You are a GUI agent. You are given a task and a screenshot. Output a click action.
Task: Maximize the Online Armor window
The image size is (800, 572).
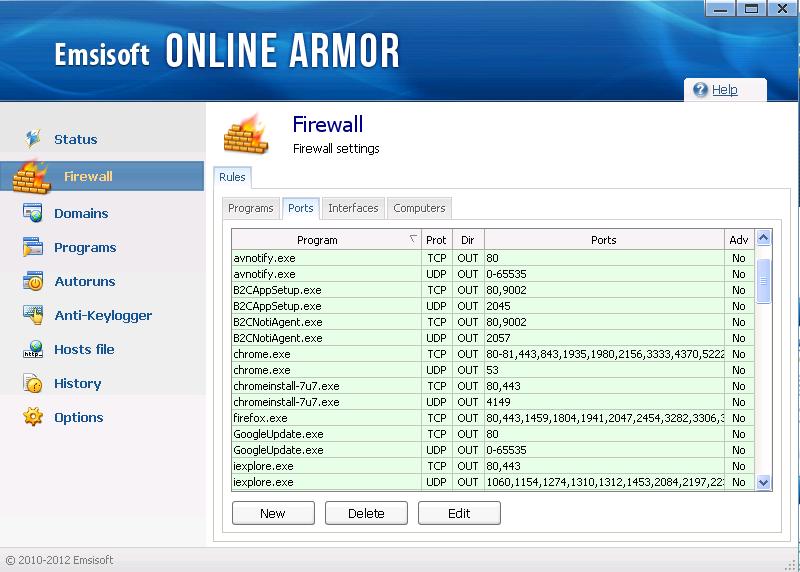click(751, 9)
